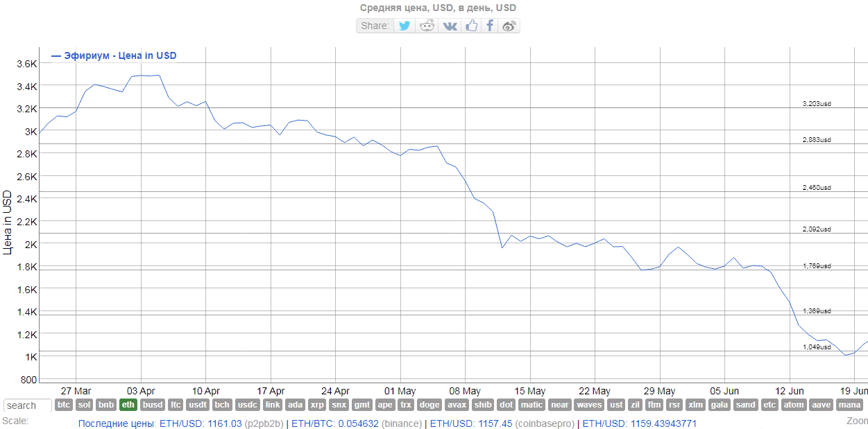868x429 pixels.
Task: Toggle the Эфириум series legend entry
Action: [114, 55]
